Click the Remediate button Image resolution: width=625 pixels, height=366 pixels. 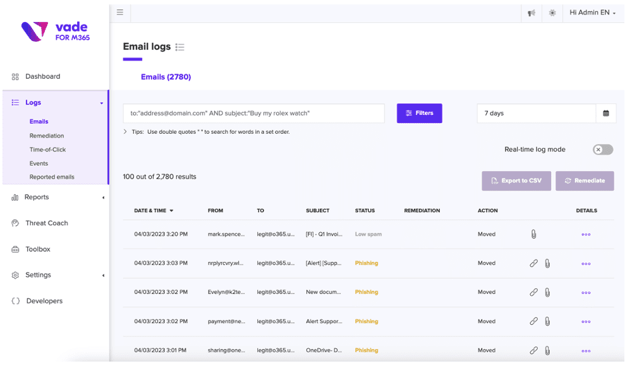tap(585, 181)
